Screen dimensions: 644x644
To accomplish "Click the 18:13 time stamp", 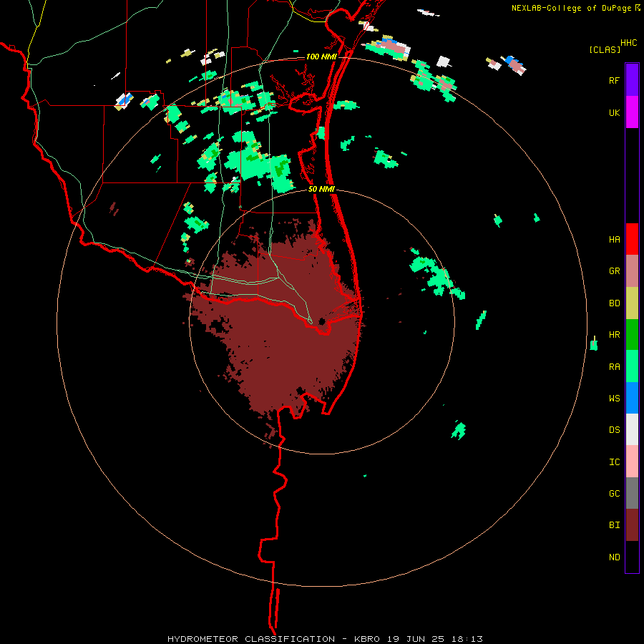I will pos(469,639).
